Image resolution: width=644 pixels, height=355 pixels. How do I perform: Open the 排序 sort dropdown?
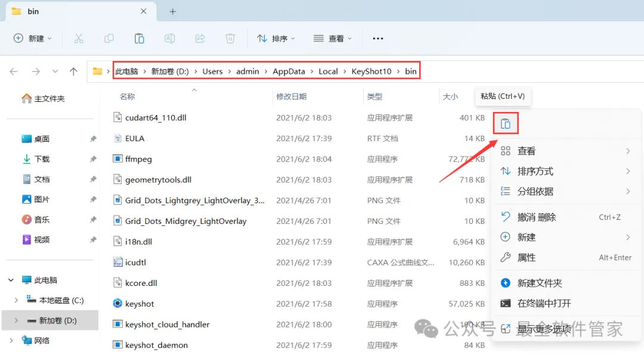pos(276,39)
